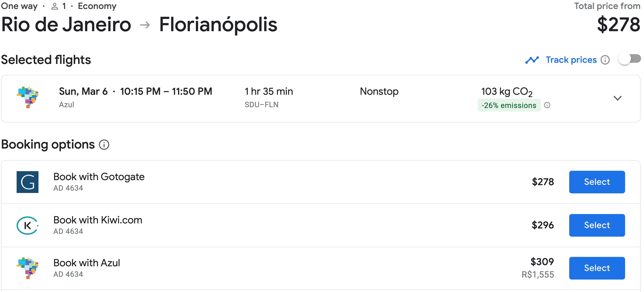Image resolution: width=644 pixels, height=292 pixels.
Task: Select the Gotogate booking for $278
Action: pyautogui.click(x=597, y=182)
